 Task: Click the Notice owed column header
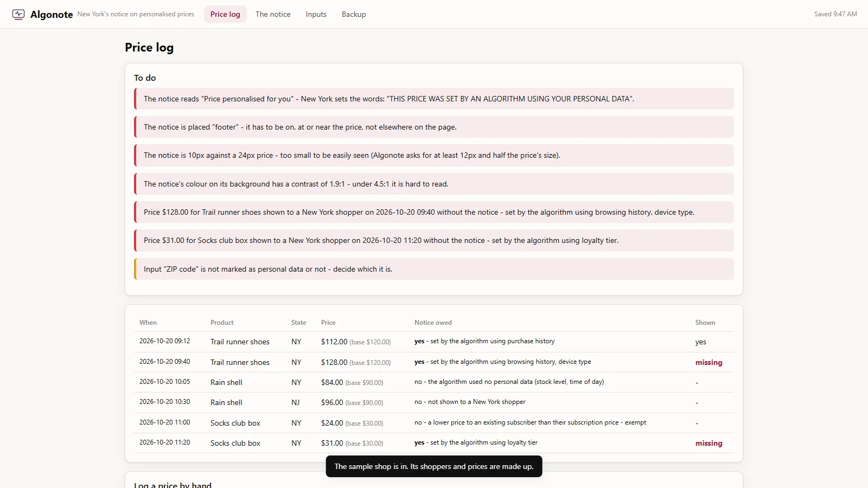433,323
